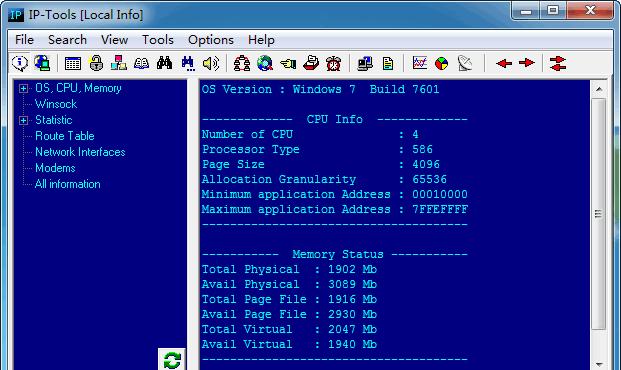Viewport: 621px width, 370px height.
Task: Click the colored network boxes toolbar icon
Action: point(118,63)
